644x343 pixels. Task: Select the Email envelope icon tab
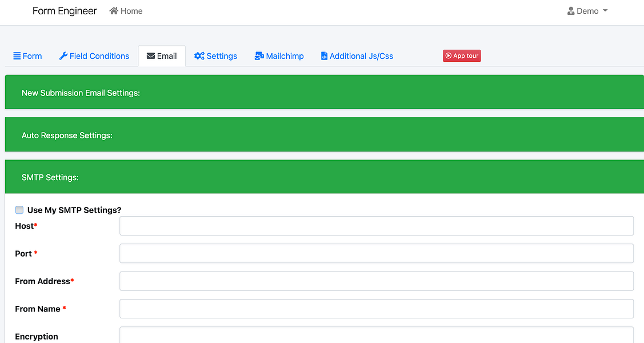click(150, 55)
